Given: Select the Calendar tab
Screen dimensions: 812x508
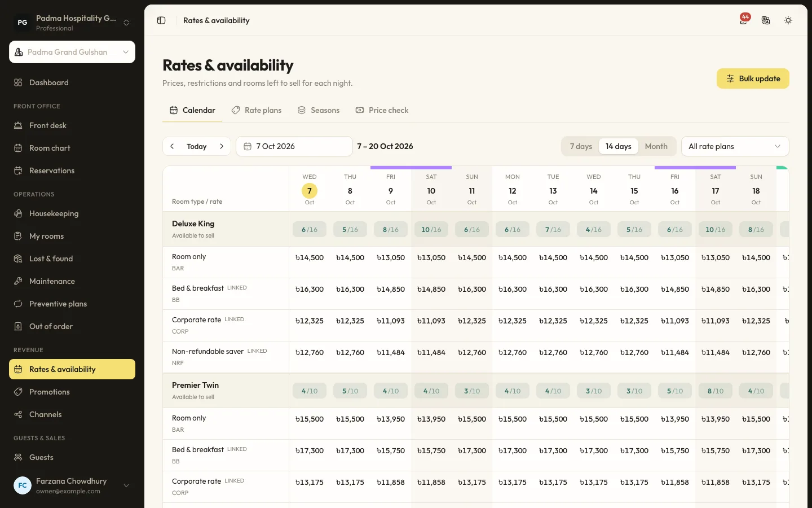Looking at the screenshot, I should [x=192, y=110].
